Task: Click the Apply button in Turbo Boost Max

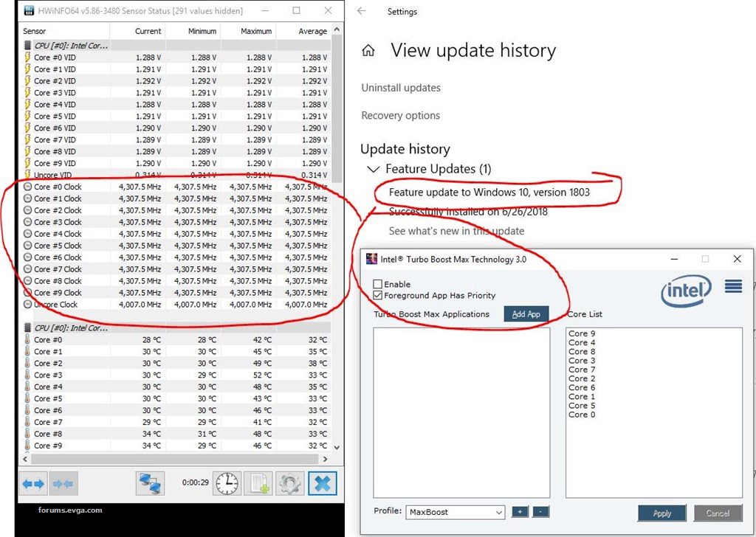Action: click(x=662, y=513)
